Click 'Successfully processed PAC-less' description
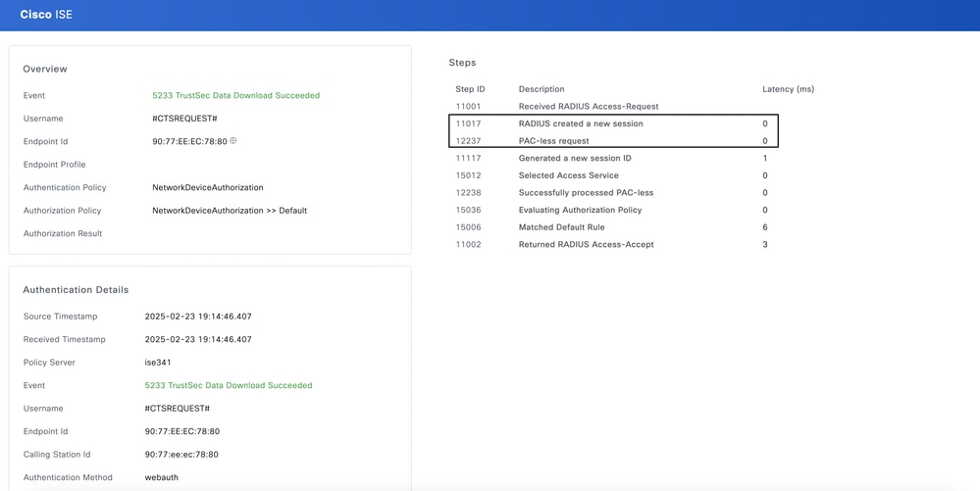The height and width of the screenshot is (491, 980). 587,193
